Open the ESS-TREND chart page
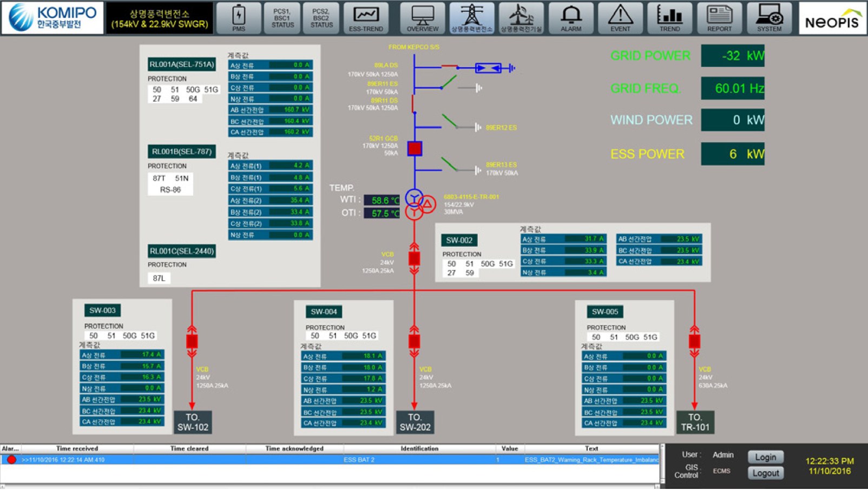 [x=366, y=18]
